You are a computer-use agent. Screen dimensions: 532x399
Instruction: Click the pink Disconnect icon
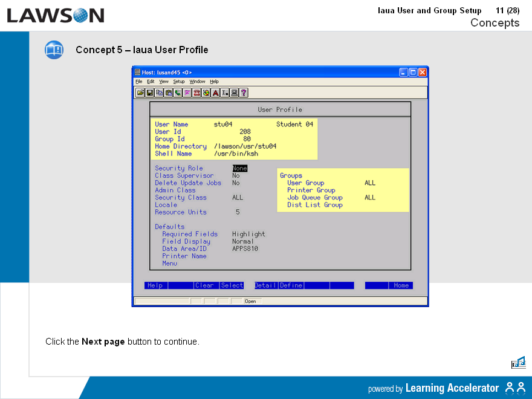tap(187, 92)
